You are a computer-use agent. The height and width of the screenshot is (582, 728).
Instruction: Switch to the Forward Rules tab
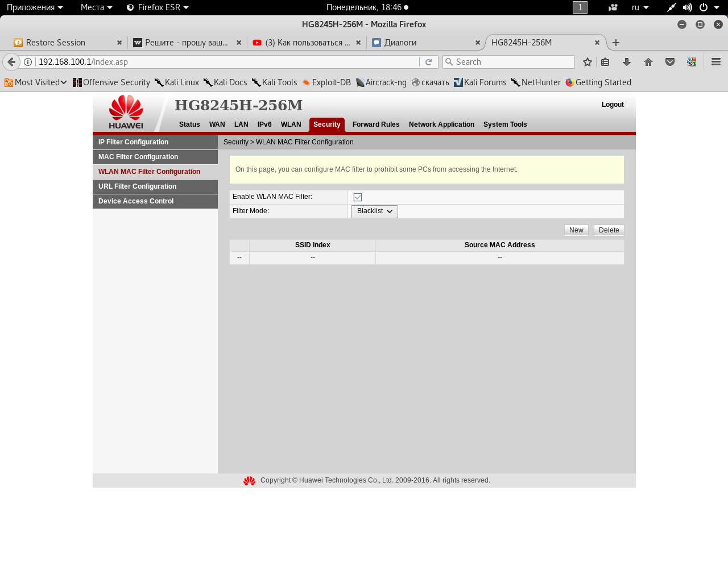[x=376, y=124]
